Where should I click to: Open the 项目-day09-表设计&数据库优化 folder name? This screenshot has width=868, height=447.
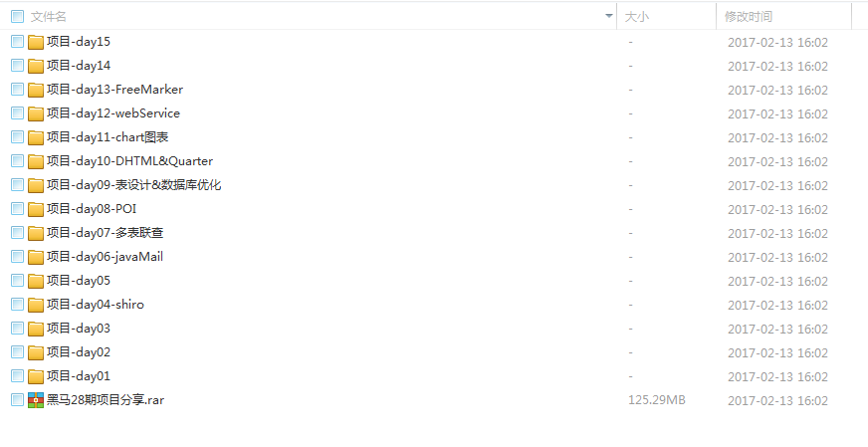pos(134,185)
